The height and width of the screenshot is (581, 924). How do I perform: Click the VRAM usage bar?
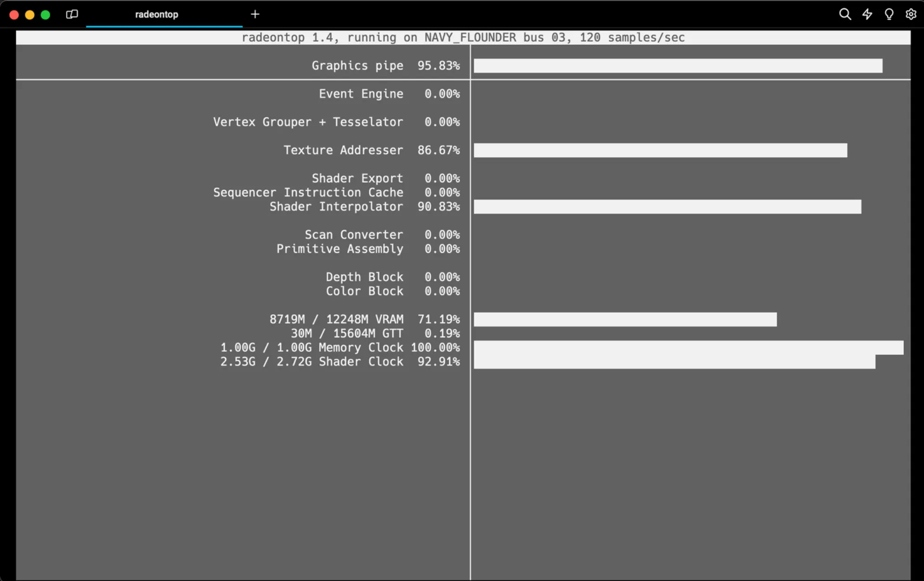coord(625,319)
